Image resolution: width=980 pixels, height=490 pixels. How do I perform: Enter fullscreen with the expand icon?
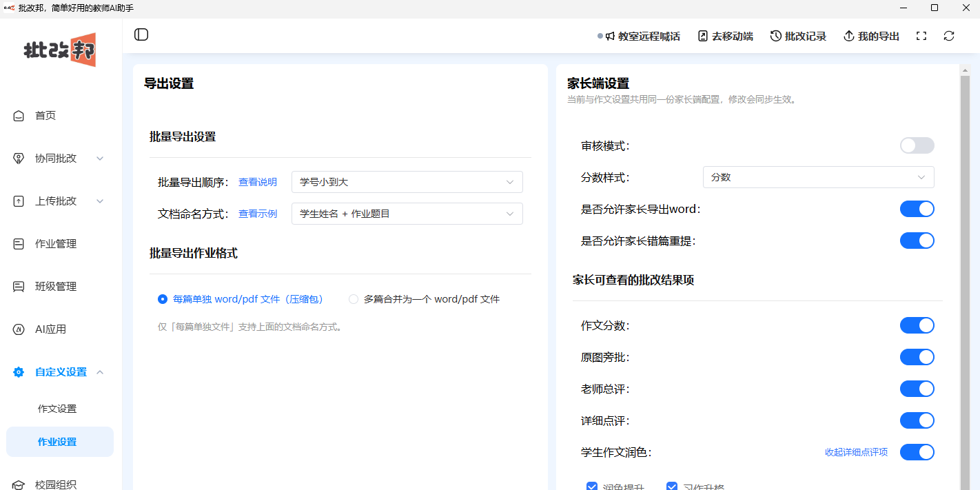(921, 37)
